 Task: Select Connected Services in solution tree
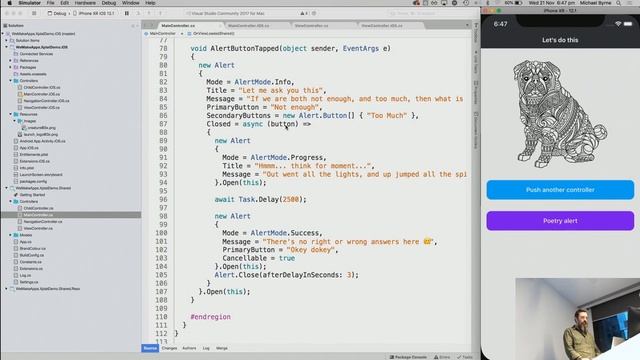click(x=36, y=54)
